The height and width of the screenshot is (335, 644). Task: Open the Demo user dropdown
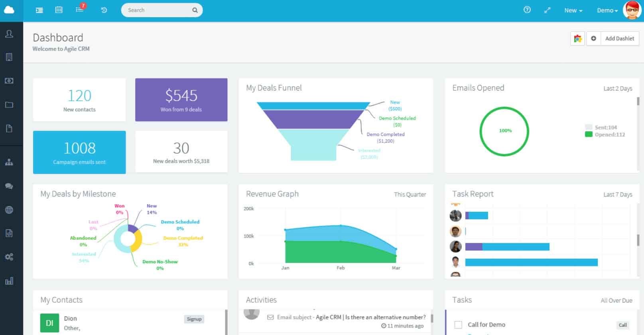click(607, 10)
